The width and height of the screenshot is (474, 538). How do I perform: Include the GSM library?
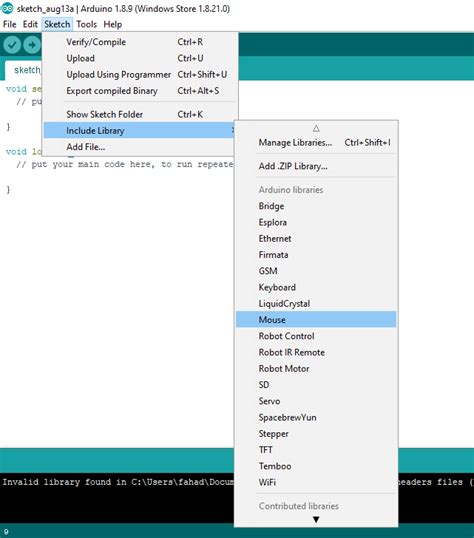click(316, 271)
